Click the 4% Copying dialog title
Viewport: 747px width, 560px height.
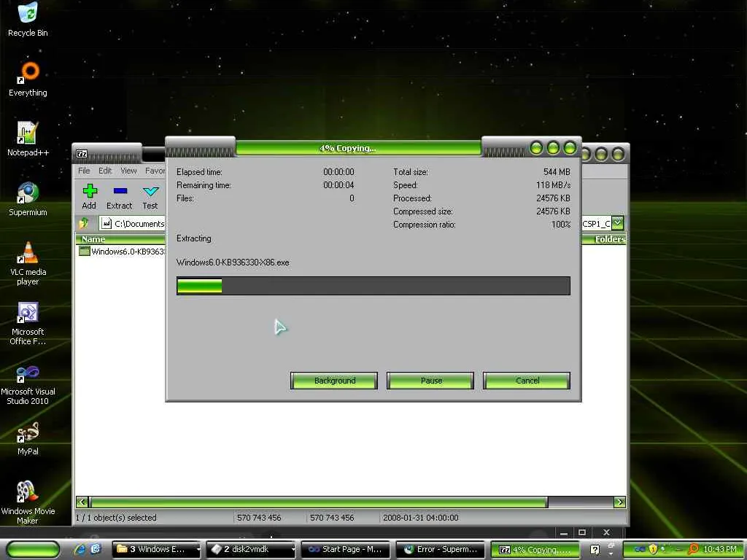click(348, 148)
